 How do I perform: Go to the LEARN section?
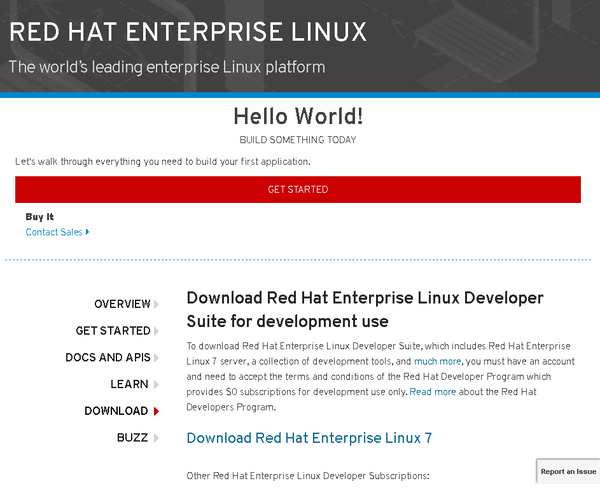tap(129, 384)
